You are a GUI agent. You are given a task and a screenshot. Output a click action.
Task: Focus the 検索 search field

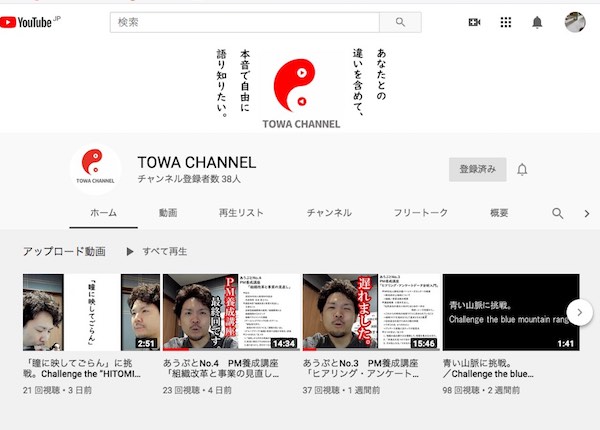coord(245,22)
